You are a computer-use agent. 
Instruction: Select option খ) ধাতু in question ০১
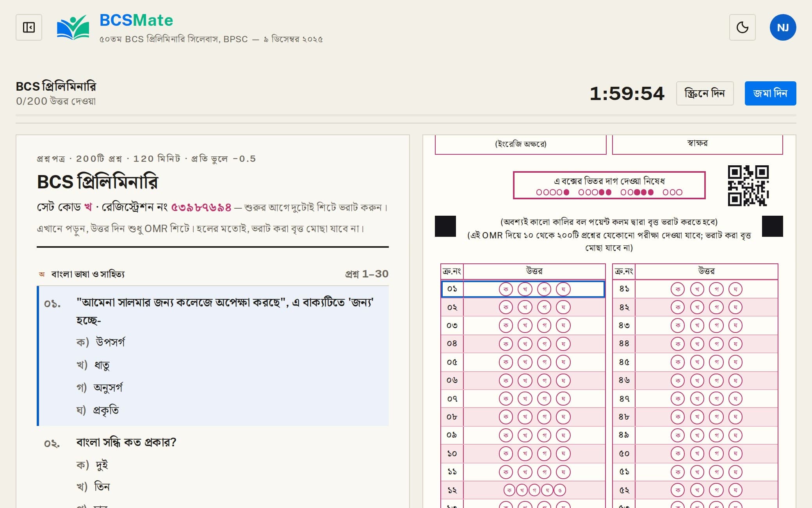[93, 365]
